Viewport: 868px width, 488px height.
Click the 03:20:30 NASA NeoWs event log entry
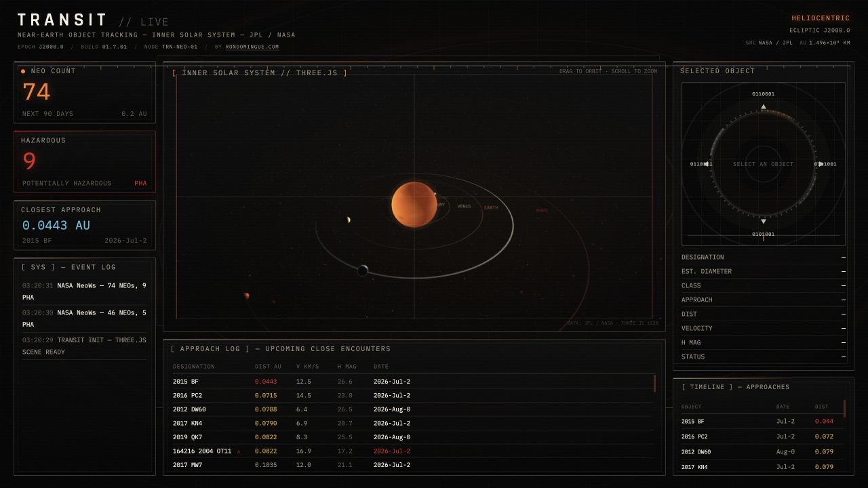click(84, 319)
